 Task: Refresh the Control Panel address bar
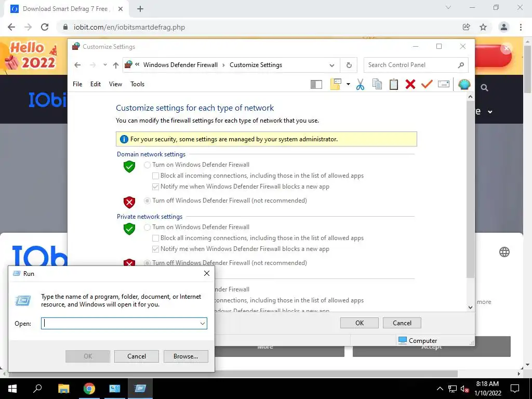click(x=349, y=65)
